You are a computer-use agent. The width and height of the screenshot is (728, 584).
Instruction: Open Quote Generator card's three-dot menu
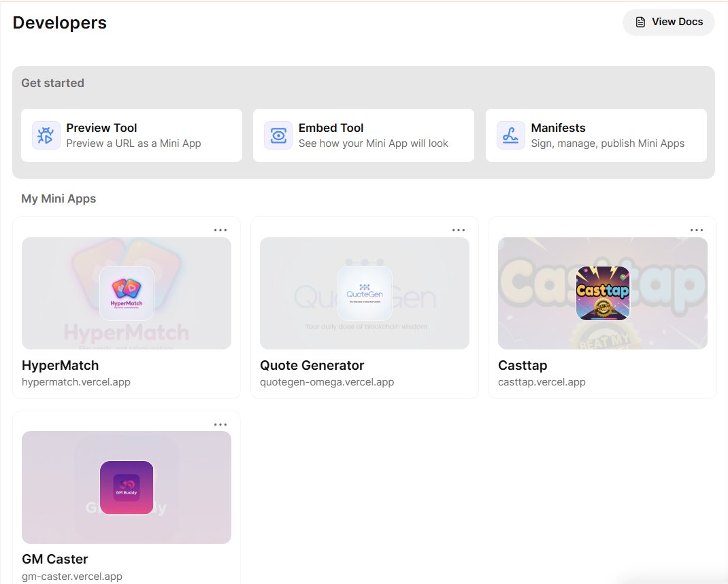[459, 230]
